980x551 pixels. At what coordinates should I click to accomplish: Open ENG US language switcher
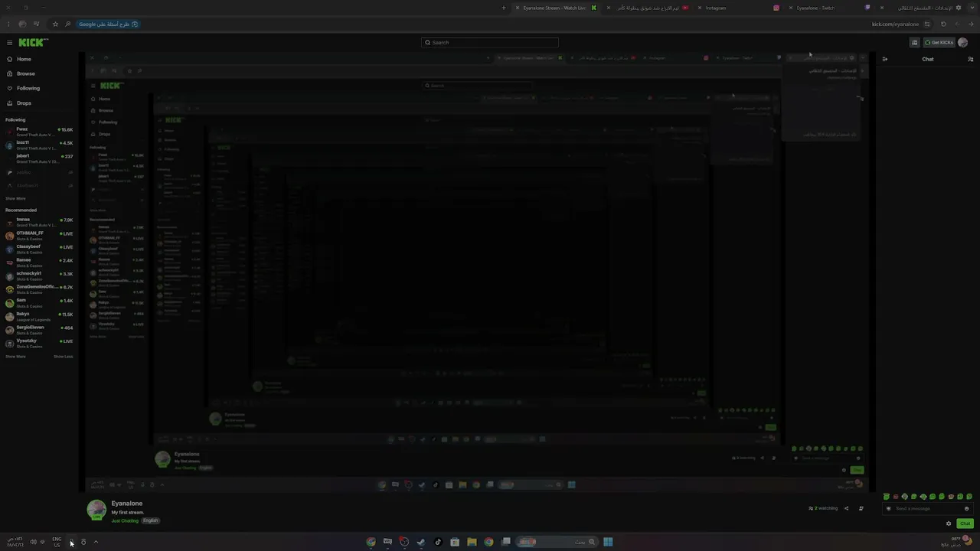(x=57, y=542)
